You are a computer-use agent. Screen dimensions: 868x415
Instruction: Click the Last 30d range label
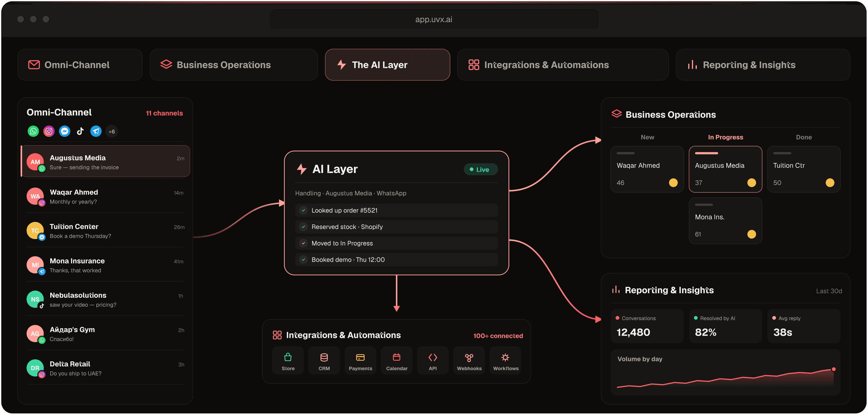829,291
